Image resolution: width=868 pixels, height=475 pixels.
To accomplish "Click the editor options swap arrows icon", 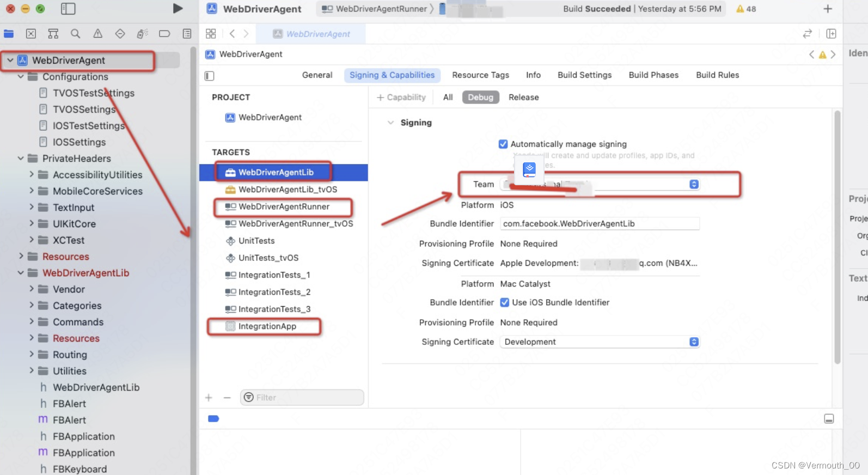I will point(808,34).
